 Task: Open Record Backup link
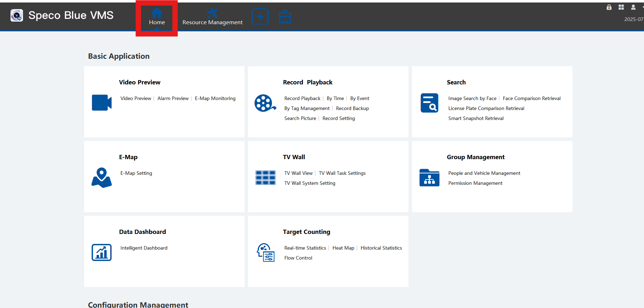pyautogui.click(x=352, y=108)
